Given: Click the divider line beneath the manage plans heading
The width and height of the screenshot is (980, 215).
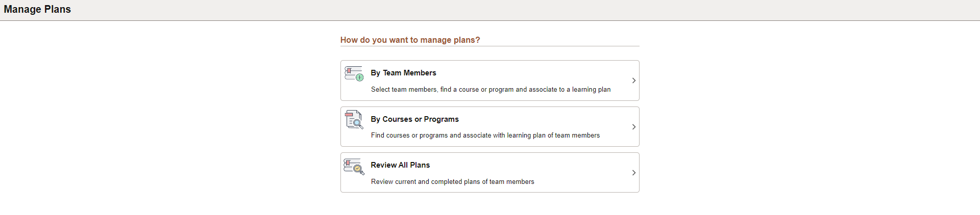Looking at the screenshot, I should click(561, 46).
